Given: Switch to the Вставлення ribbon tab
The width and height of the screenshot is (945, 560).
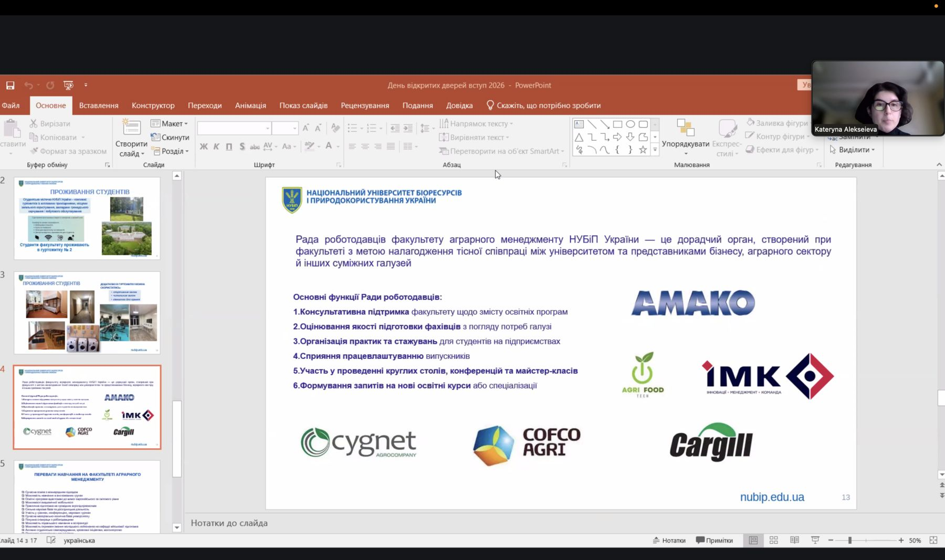Looking at the screenshot, I should tap(99, 105).
